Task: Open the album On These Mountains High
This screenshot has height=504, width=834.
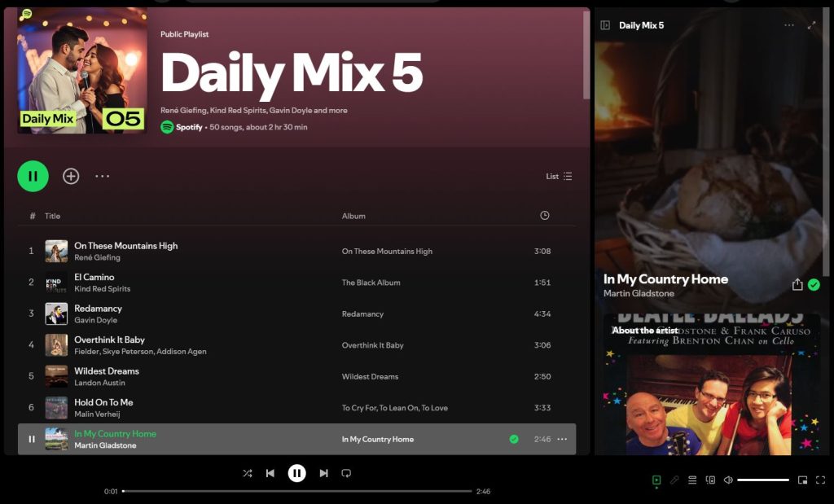Action: (387, 251)
